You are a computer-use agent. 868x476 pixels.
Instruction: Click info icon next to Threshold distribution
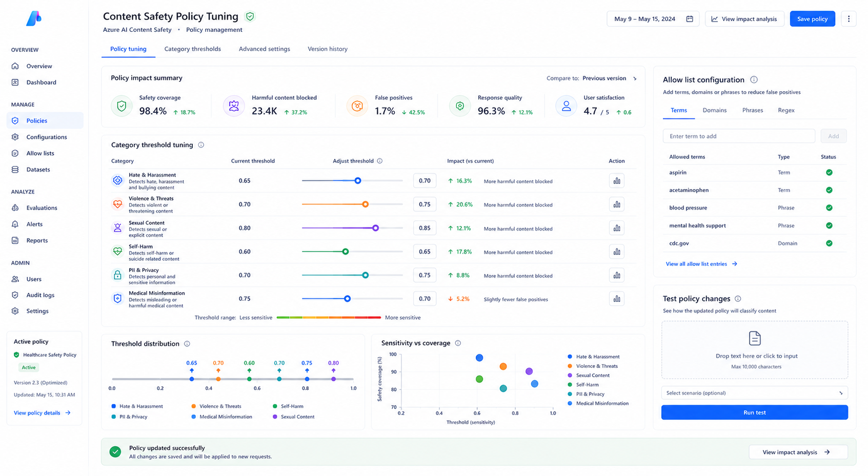(x=187, y=344)
